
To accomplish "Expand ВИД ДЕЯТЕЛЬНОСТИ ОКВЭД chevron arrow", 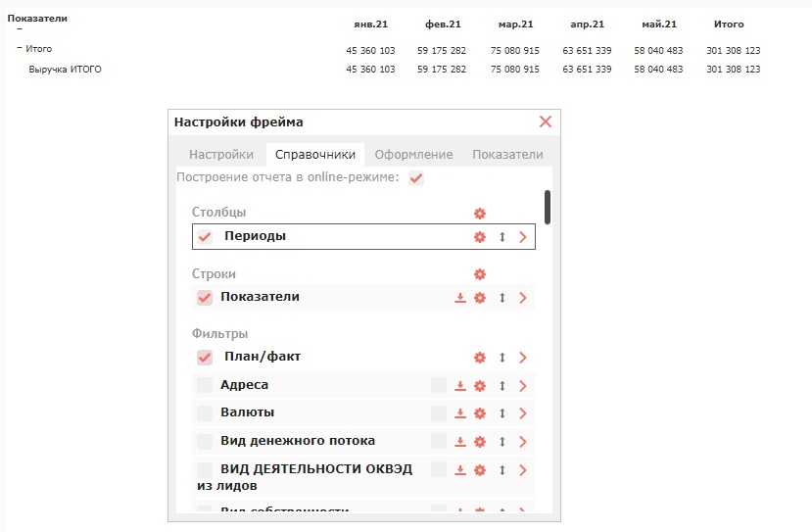I will click(523, 470).
